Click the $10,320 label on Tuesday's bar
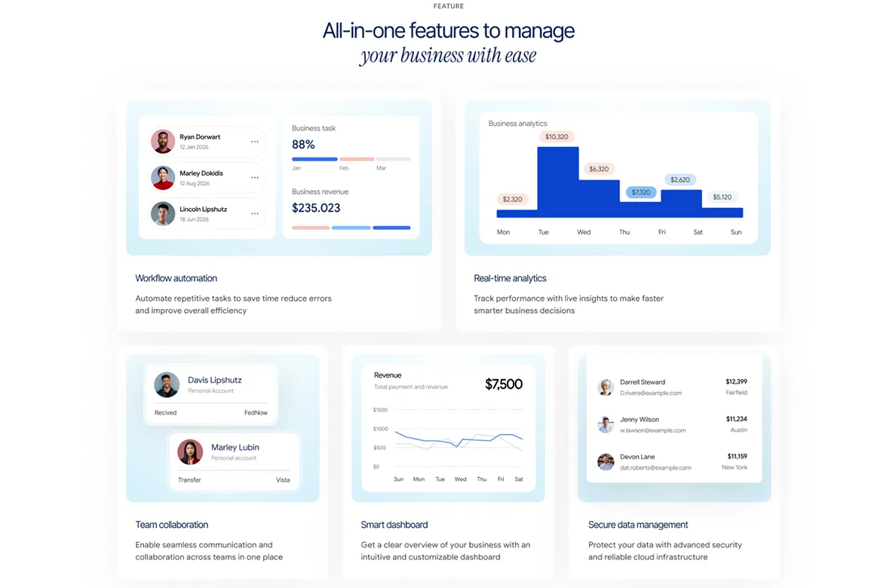Viewport: 896px width, 588px height. (x=557, y=136)
